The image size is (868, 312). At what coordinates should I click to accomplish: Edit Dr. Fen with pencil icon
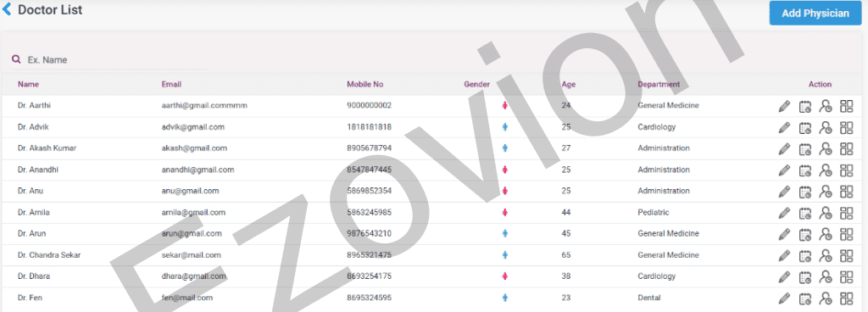(784, 298)
